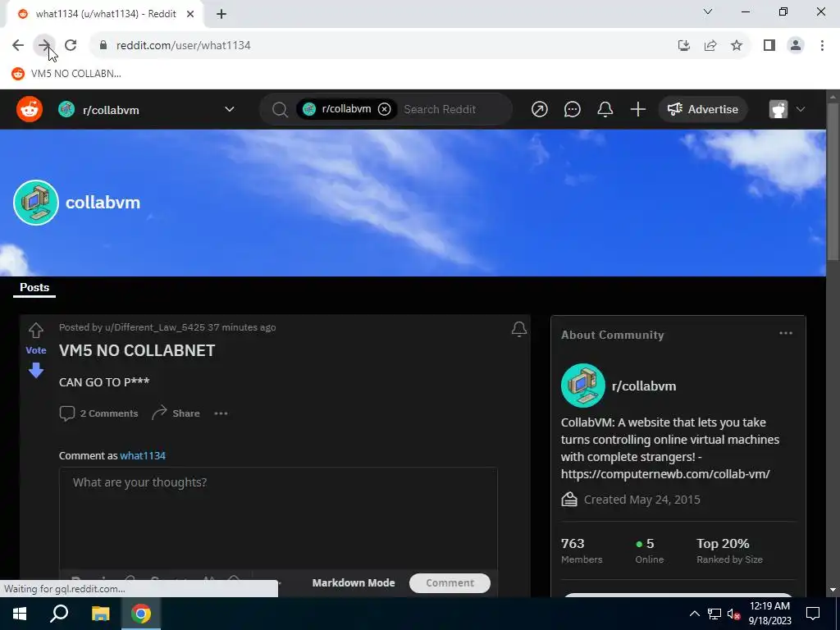
Task: Remove the r/collabvm search filter
Action: coord(384,109)
